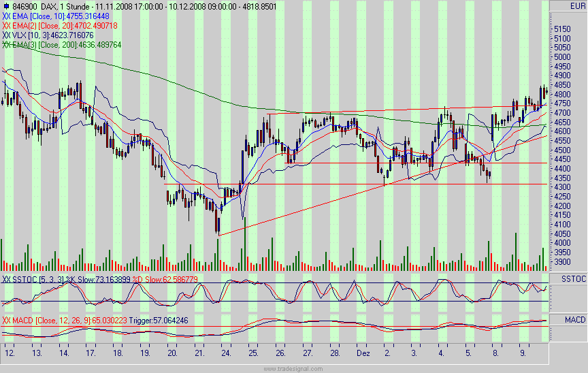
Task: Click the '8.' December date label
Action: tap(495, 353)
